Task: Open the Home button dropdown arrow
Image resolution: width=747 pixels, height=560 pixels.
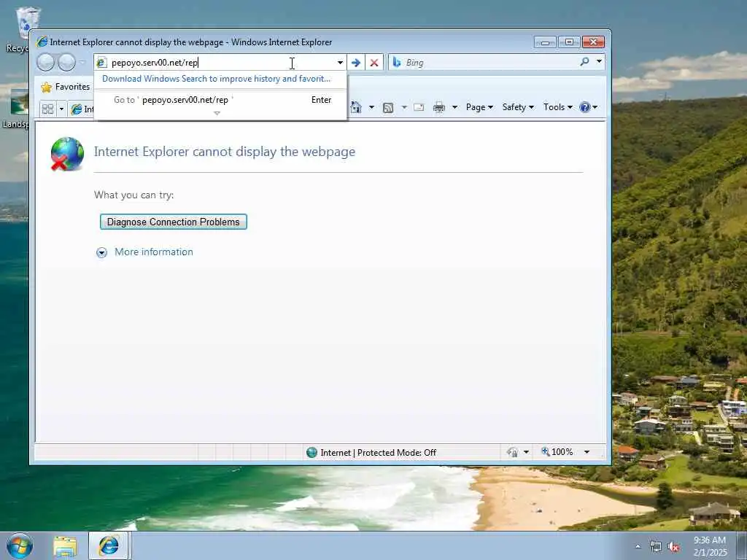Action: [x=371, y=107]
